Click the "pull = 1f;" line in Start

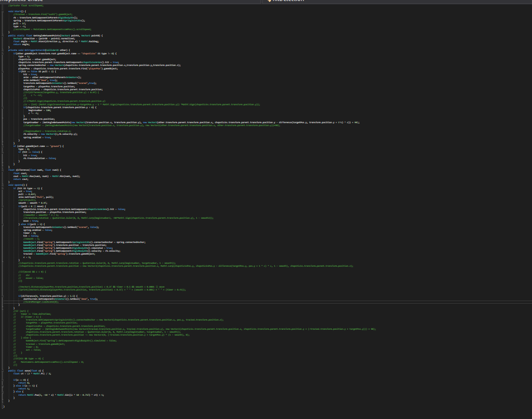click(20, 23)
